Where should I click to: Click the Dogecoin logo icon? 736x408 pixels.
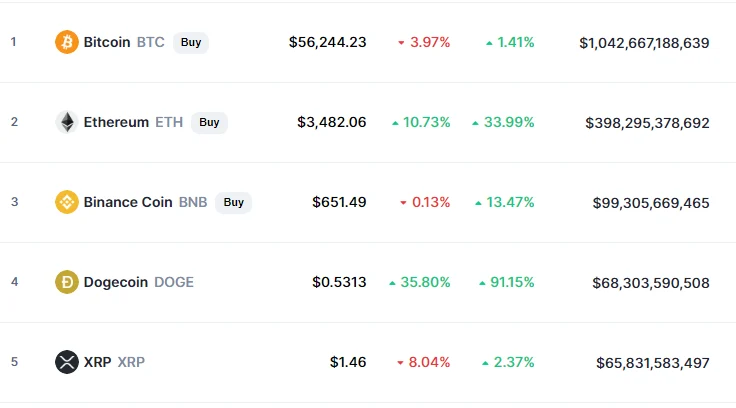pos(67,282)
